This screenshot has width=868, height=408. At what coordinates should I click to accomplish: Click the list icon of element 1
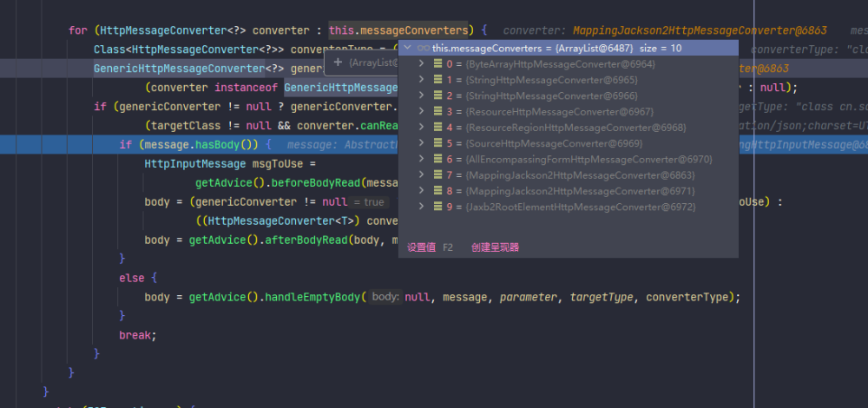point(438,80)
